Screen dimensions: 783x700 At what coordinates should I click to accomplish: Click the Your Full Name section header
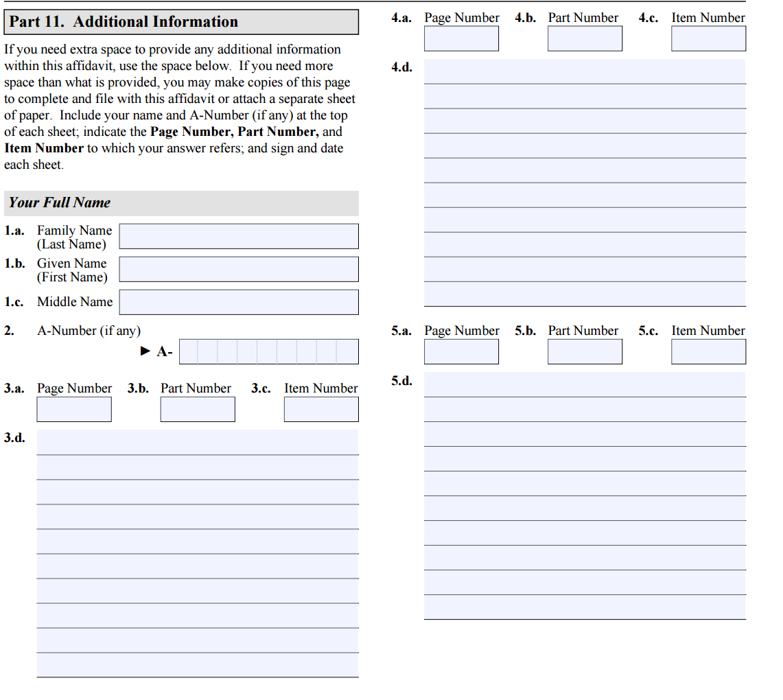[x=181, y=203]
